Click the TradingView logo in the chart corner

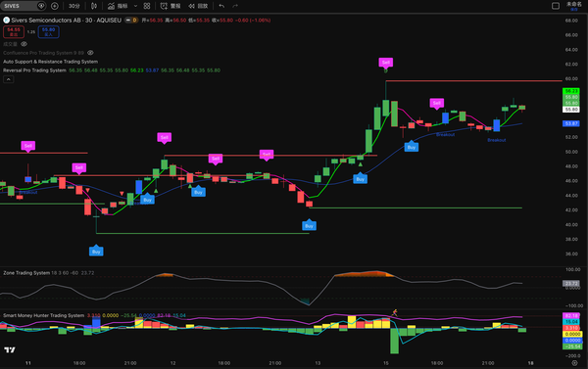click(x=10, y=349)
